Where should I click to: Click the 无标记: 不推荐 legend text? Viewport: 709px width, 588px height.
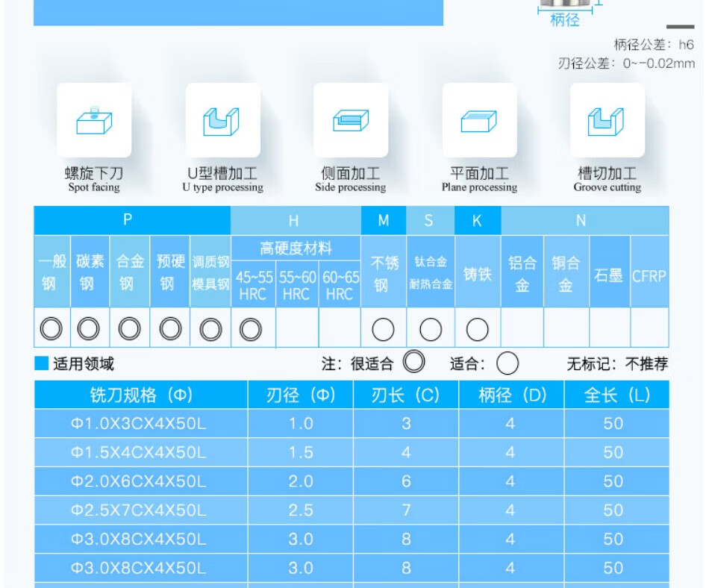click(x=617, y=363)
